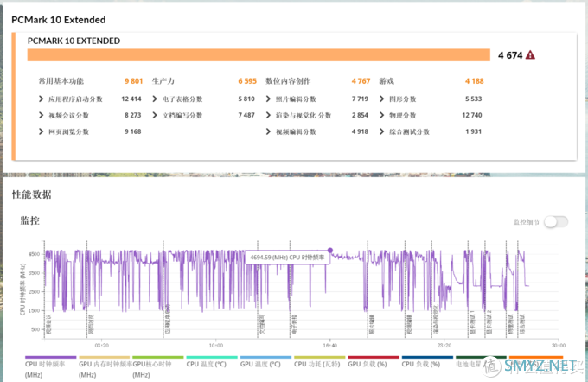
Task: Click the 4694.59 (MHz) CPU 时钟频率 tooltip
Action: [x=287, y=258]
